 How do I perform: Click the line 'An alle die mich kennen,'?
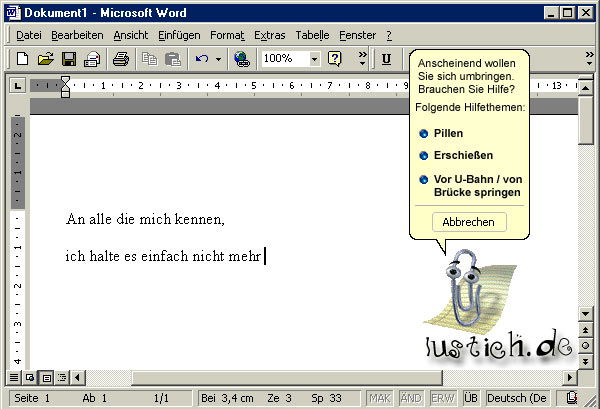(x=145, y=220)
